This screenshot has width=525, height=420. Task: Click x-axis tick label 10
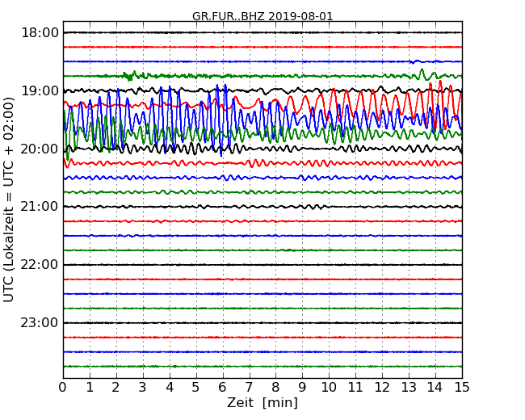(x=329, y=387)
